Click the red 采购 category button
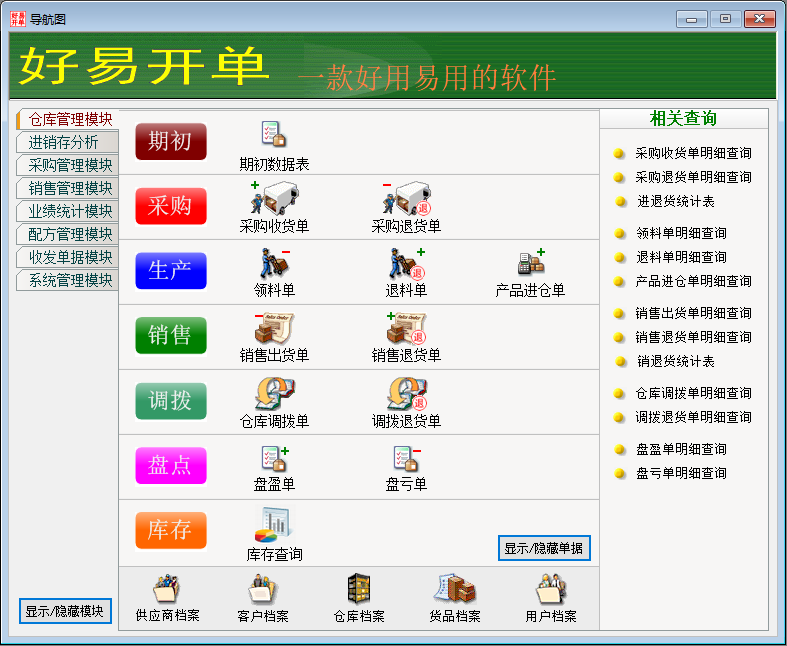The width and height of the screenshot is (787, 646). point(170,206)
